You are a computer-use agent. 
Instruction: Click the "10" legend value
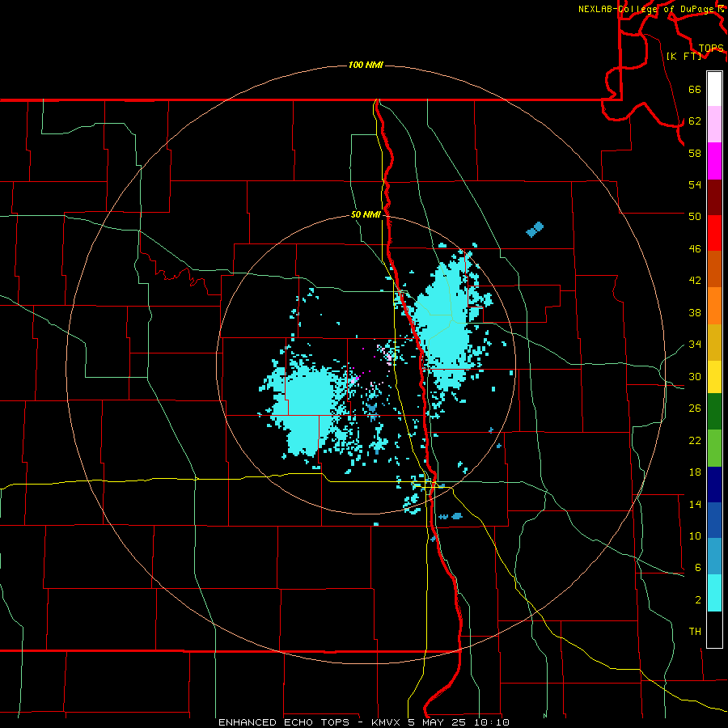coord(695,535)
